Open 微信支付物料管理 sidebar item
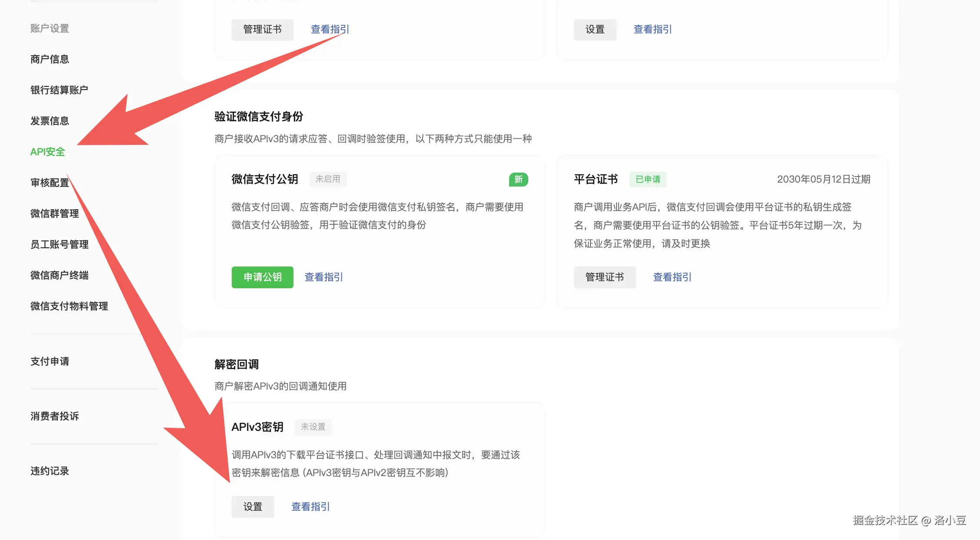The width and height of the screenshot is (980, 540). (69, 306)
